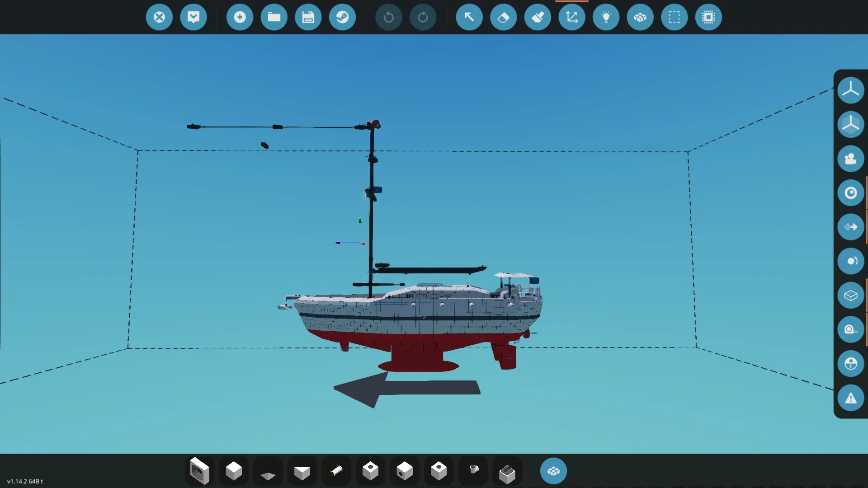
Task: Activate the move and resize axes tool
Action: tap(572, 17)
